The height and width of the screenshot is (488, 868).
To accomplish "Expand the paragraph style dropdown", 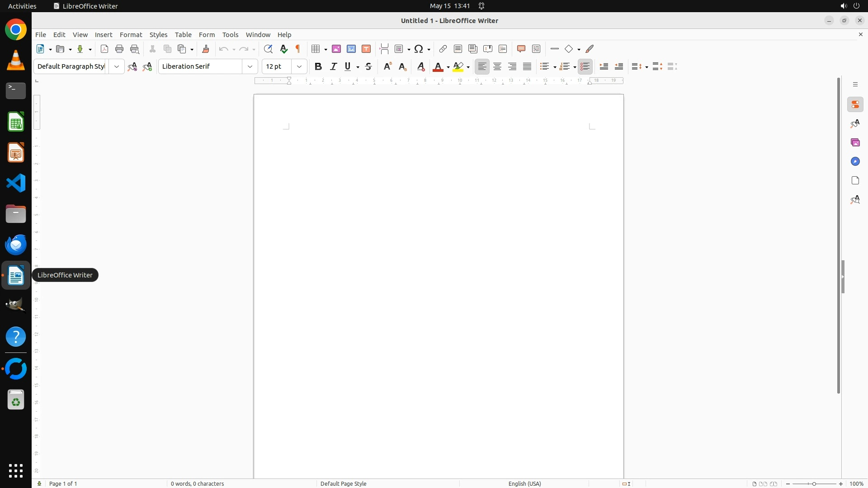I will pos(117,67).
